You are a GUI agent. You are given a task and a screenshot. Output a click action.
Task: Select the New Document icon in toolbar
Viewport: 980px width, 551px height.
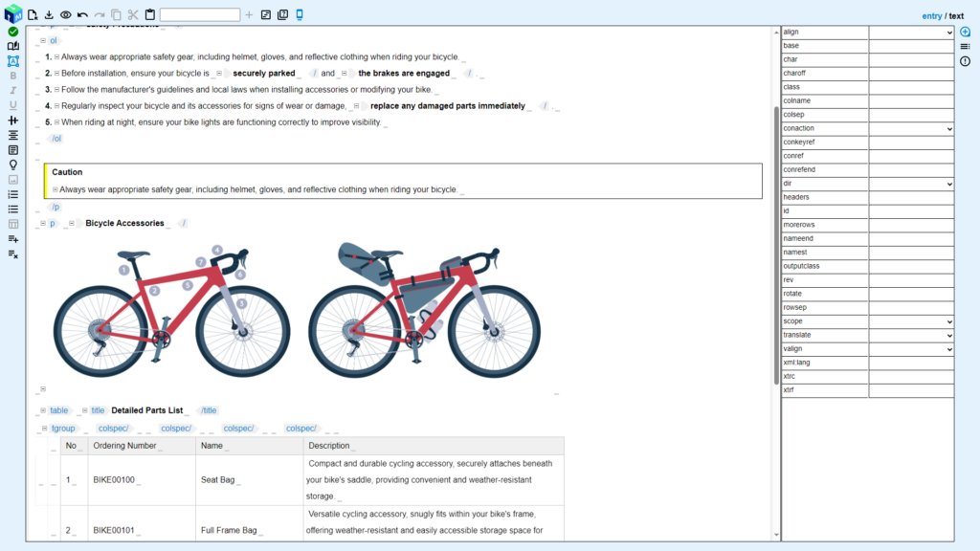(33, 15)
